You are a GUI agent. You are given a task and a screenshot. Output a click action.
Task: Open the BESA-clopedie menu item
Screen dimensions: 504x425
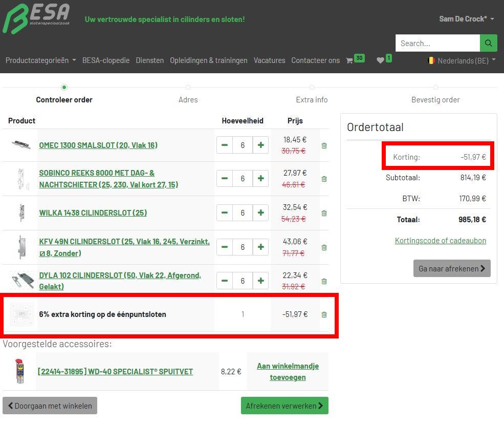106,60
